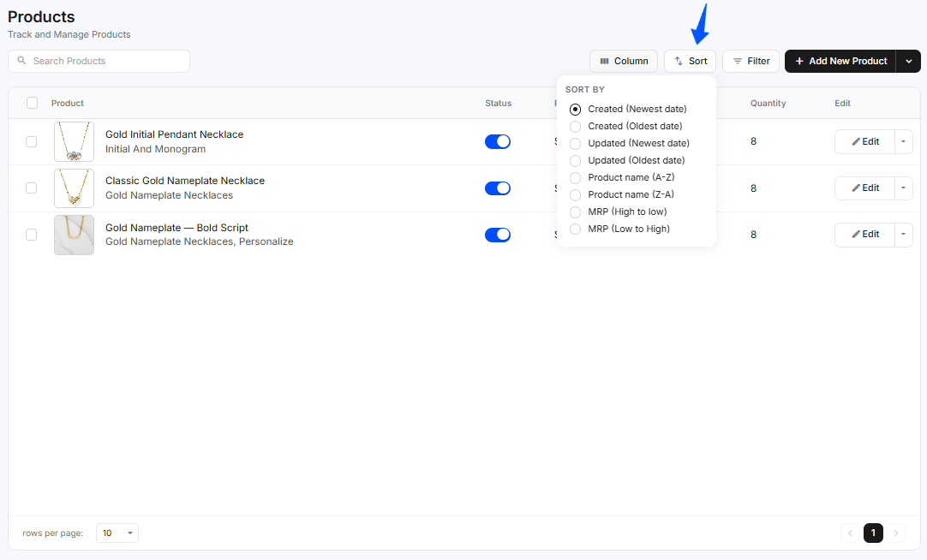Click 'Gold Nameplate Necklaces, Personalize' category text

(200, 241)
